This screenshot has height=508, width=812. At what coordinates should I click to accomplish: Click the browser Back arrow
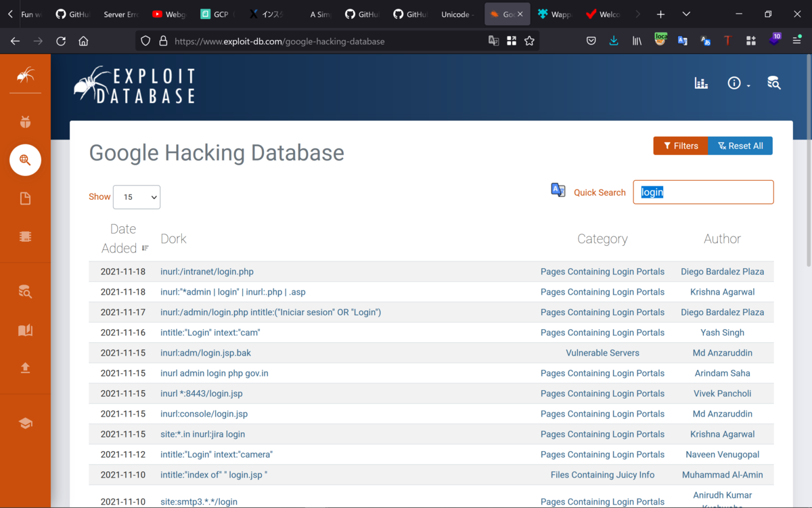(15, 41)
